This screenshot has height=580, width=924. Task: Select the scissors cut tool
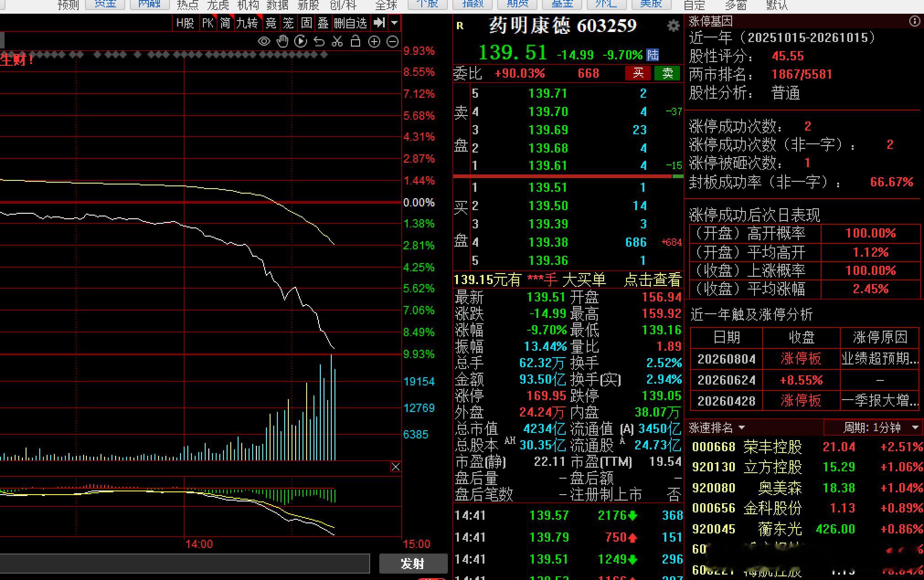(x=337, y=42)
